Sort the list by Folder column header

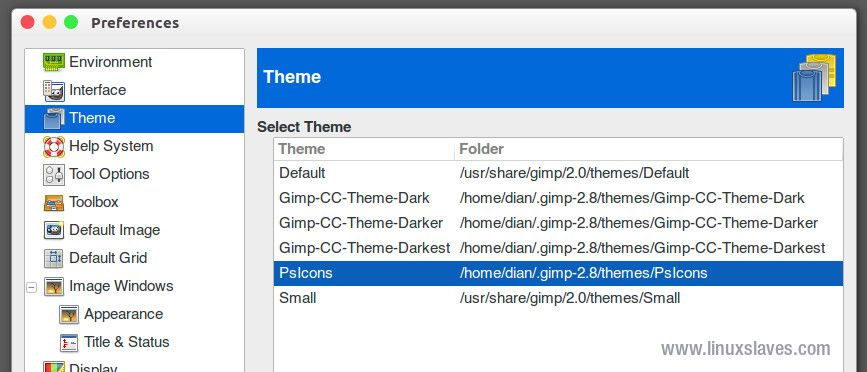click(x=649, y=149)
